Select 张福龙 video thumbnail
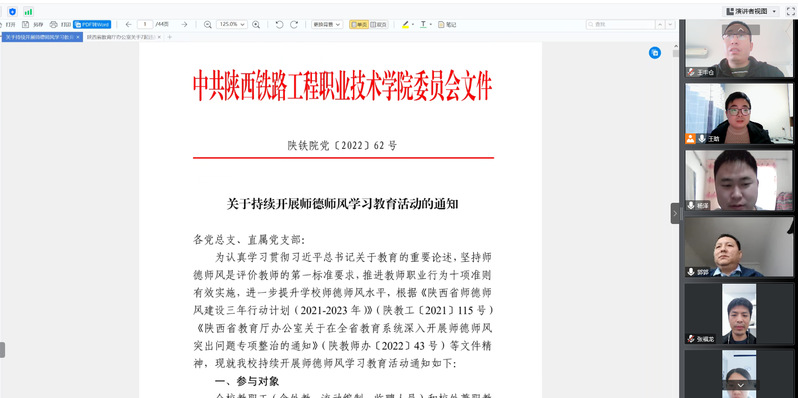The width and height of the screenshot is (798, 398). 738,314
